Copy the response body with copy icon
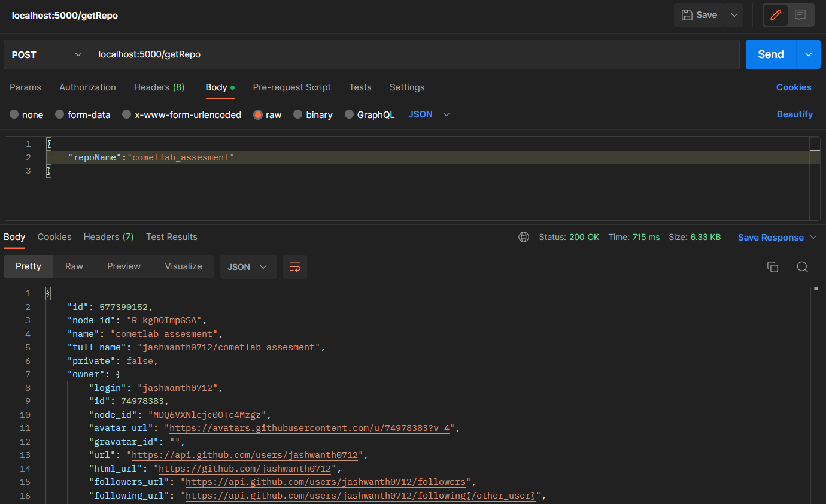826x504 pixels. point(773,267)
